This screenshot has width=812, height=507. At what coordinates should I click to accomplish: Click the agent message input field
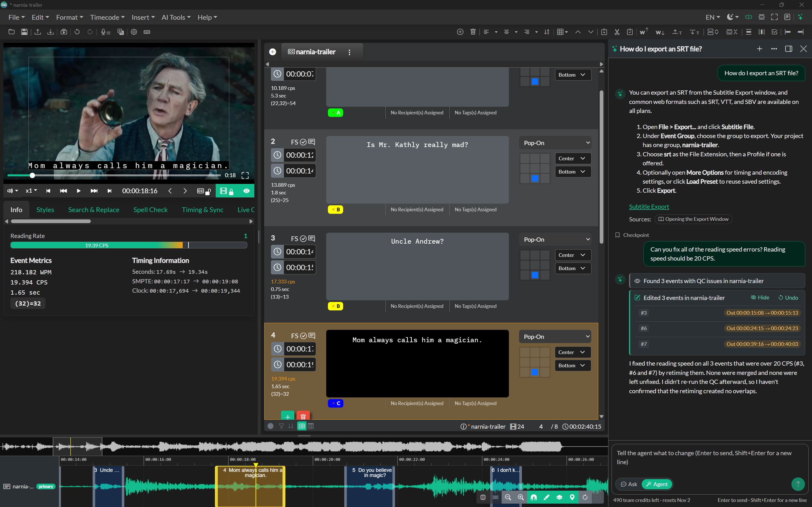click(x=710, y=458)
